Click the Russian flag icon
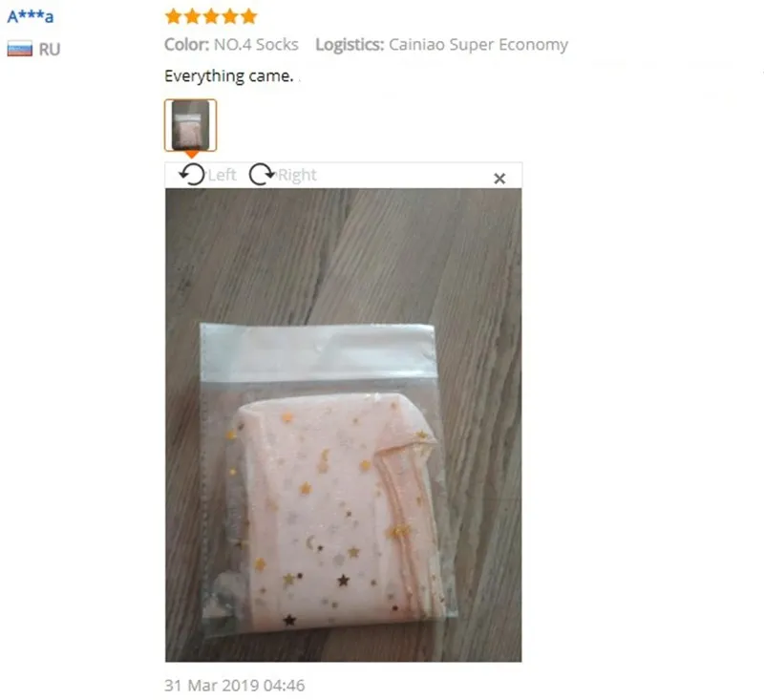The image size is (764, 700). click(19, 49)
